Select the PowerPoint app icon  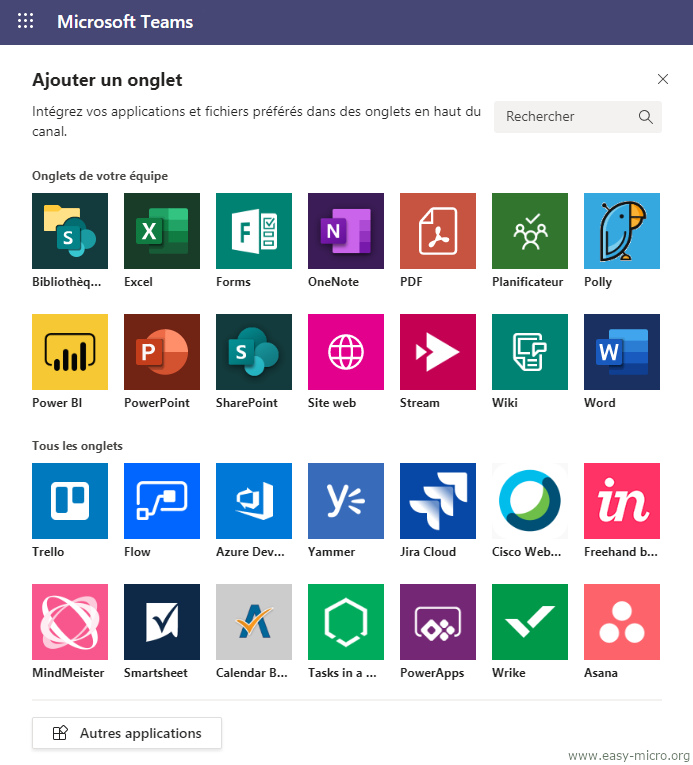coord(162,352)
